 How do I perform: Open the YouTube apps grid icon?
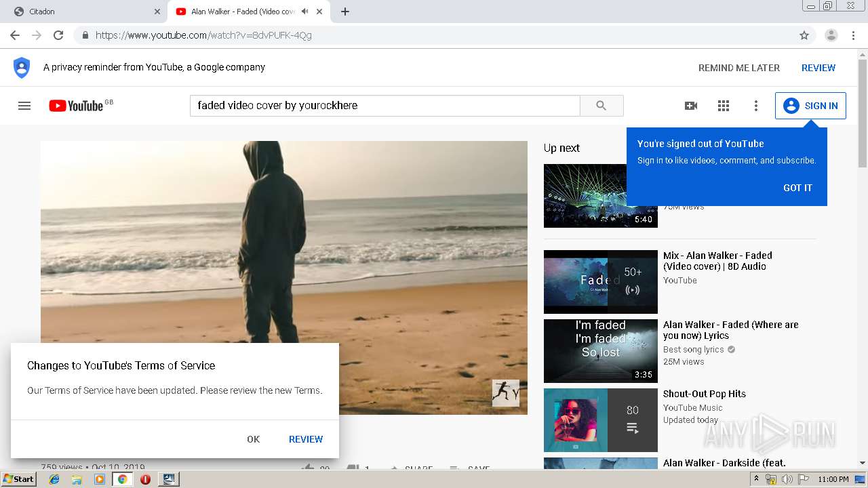pos(724,106)
